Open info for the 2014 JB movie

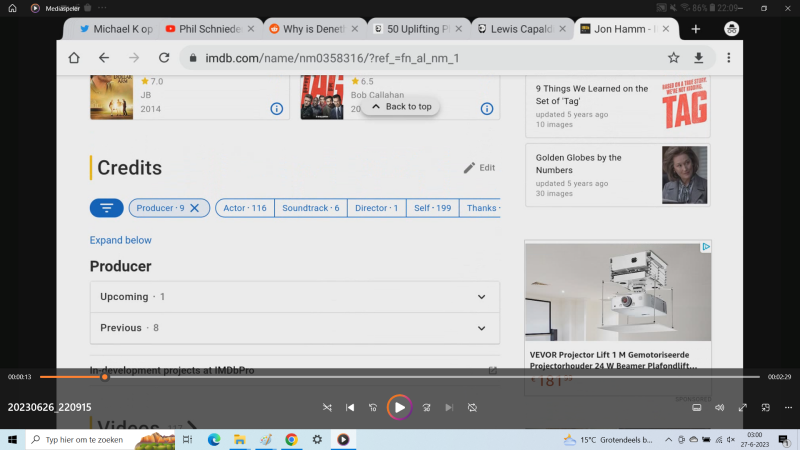(x=277, y=109)
